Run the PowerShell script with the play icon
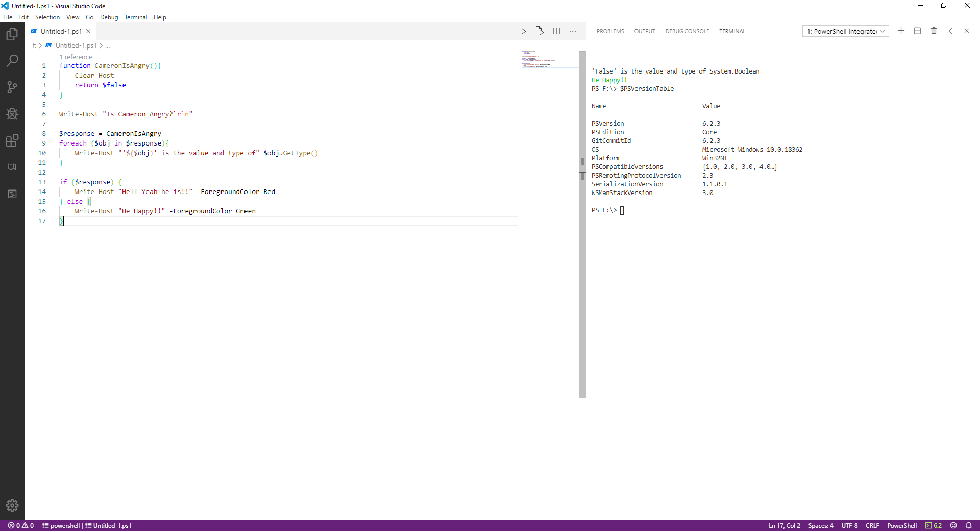Image resolution: width=980 pixels, height=531 pixels. (524, 31)
